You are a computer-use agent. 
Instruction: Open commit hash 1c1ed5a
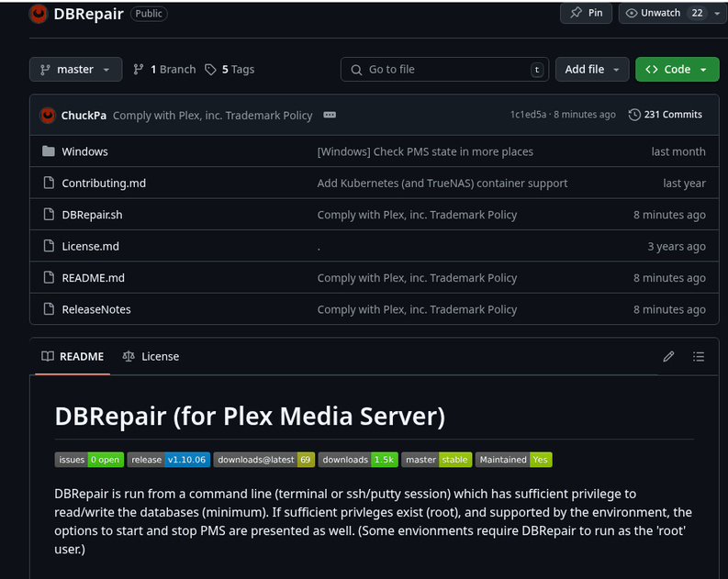pyautogui.click(x=528, y=115)
